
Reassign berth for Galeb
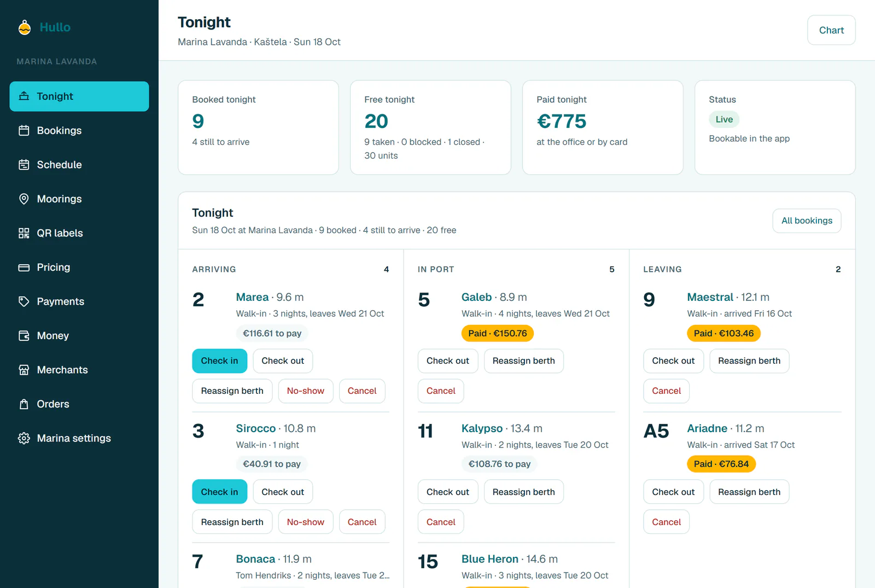coord(524,361)
